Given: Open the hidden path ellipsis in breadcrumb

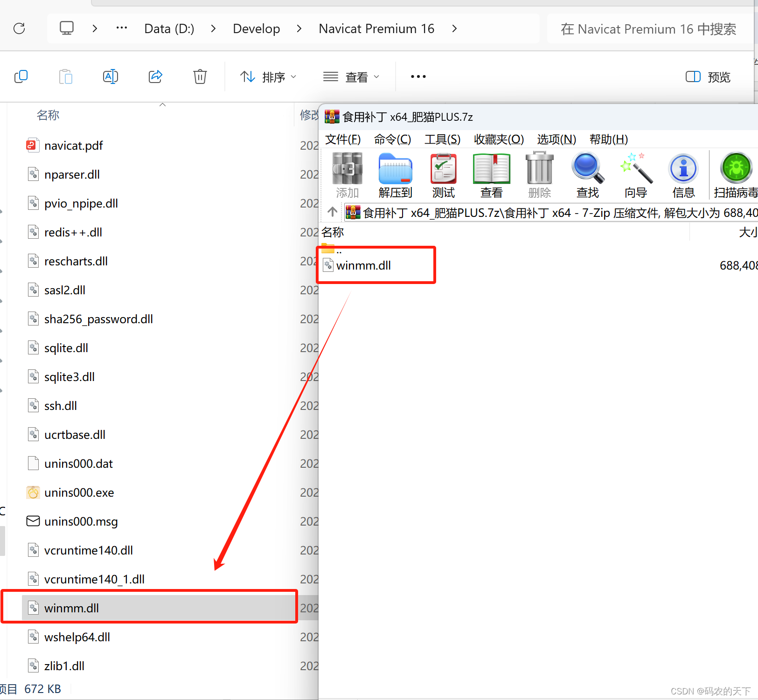Looking at the screenshot, I should (122, 28).
